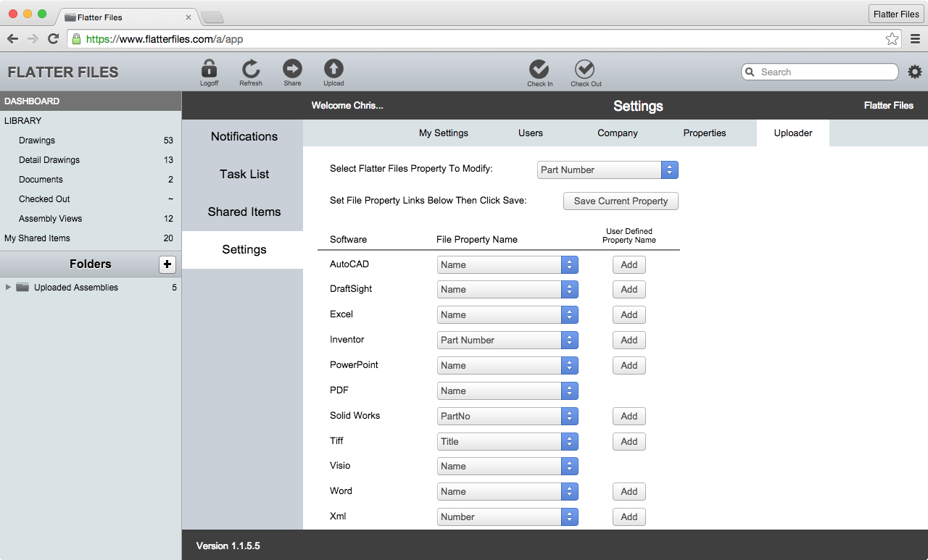Open a new browser tab

(212, 17)
